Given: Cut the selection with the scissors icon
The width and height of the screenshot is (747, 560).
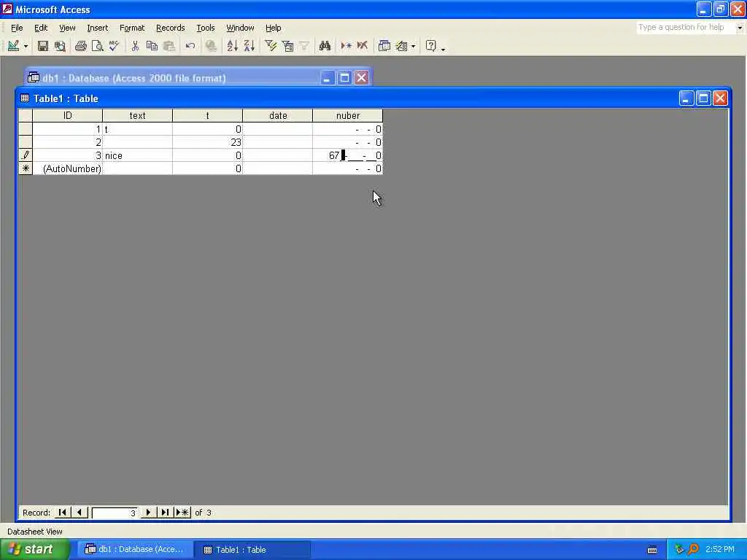Looking at the screenshot, I should point(135,46).
